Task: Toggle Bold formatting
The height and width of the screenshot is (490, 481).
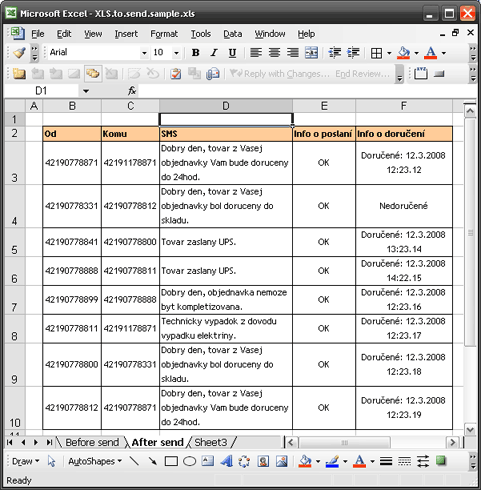Action: [x=196, y=53]
